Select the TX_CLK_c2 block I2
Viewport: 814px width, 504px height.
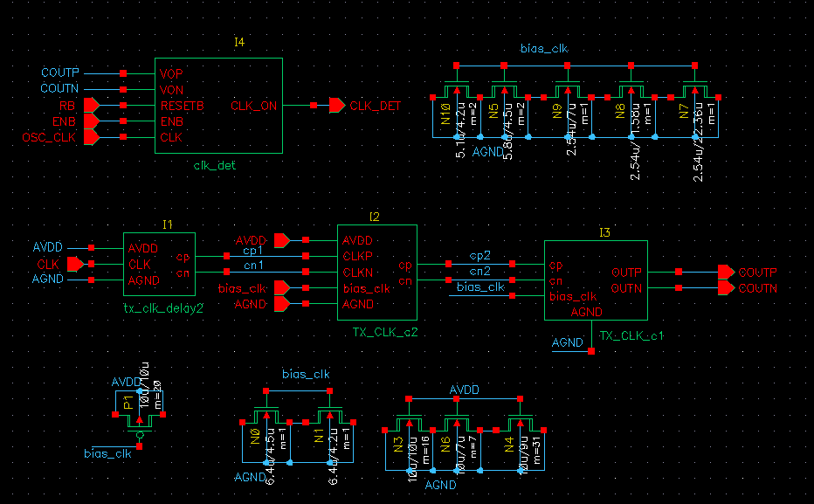point(376,272)
